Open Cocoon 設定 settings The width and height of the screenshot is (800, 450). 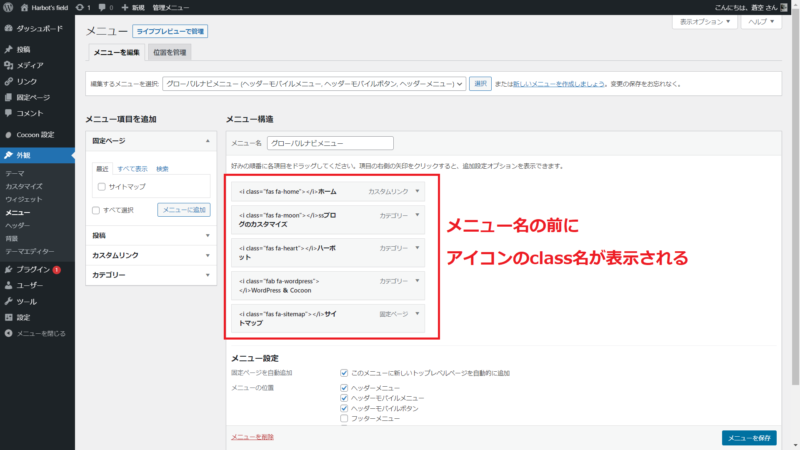[37, 135]
